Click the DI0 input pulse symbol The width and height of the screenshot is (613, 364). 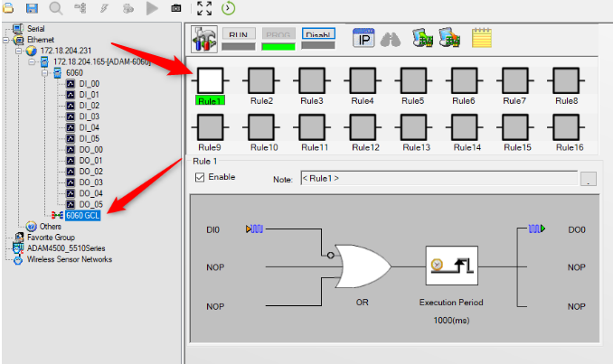pyautogui.click(x=254, y=229)
